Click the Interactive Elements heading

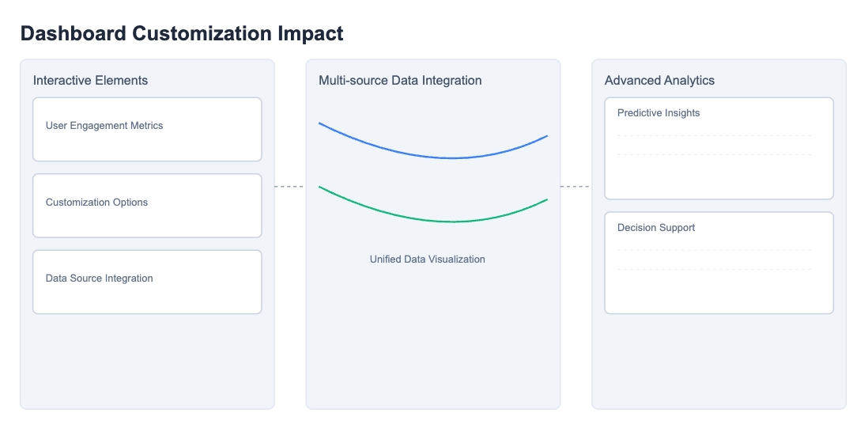point(90,81)
